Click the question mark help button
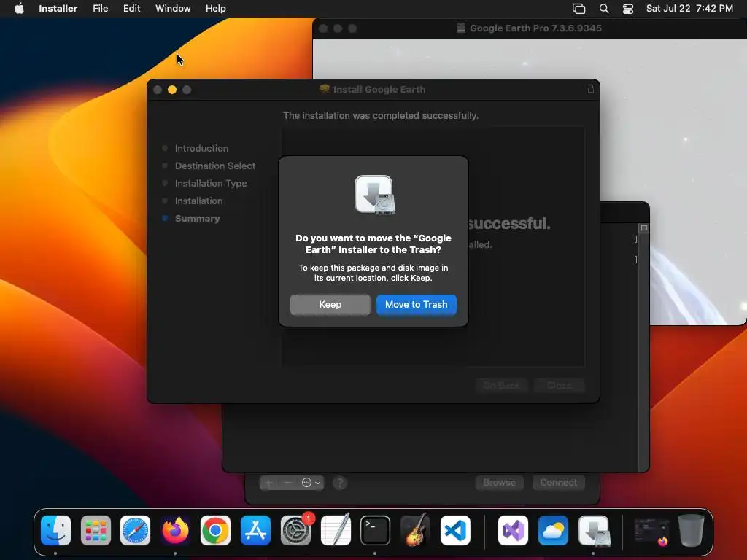 (340, 483)
